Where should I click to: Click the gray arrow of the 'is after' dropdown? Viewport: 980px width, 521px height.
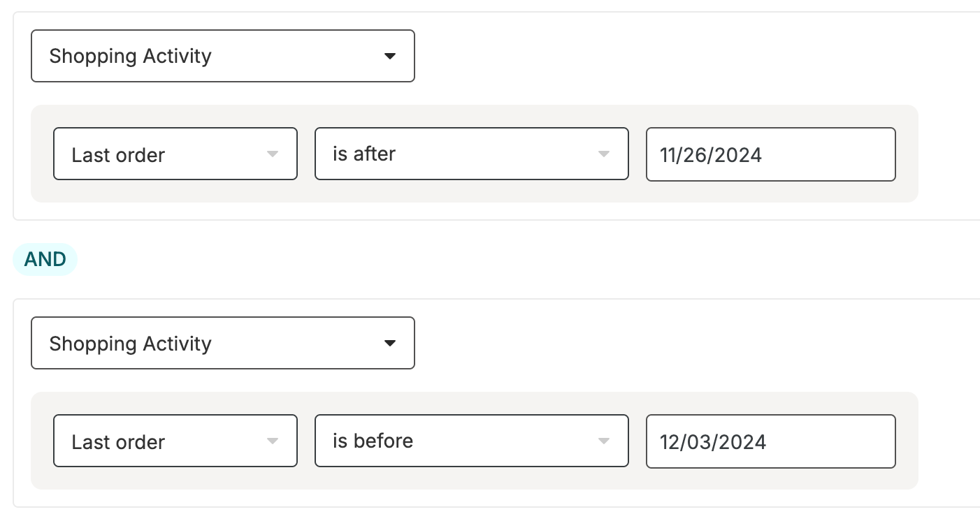604,154
